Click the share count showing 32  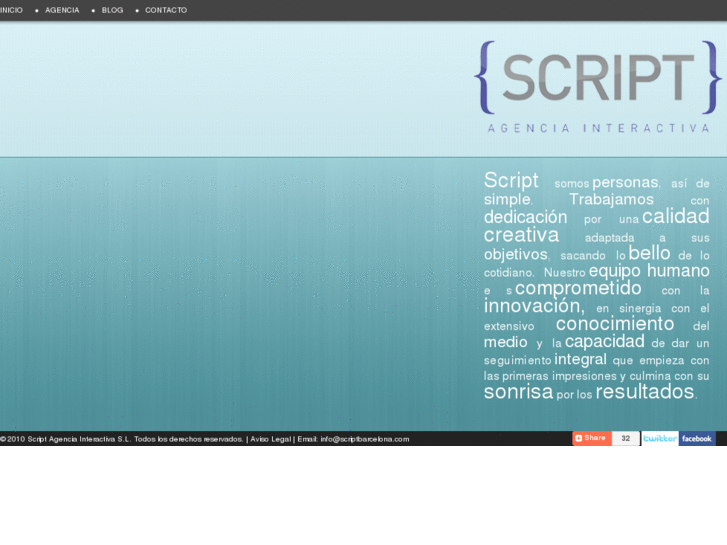(x=625, y=438)
